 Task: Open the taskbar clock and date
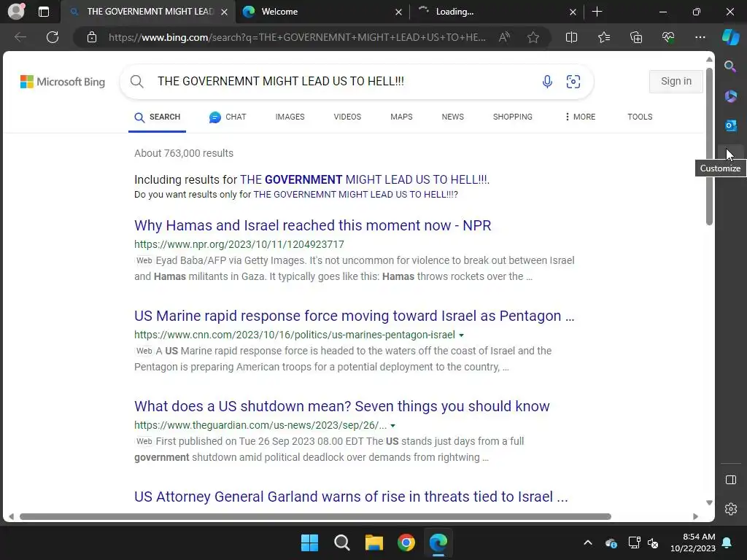(x=693, y=542)
